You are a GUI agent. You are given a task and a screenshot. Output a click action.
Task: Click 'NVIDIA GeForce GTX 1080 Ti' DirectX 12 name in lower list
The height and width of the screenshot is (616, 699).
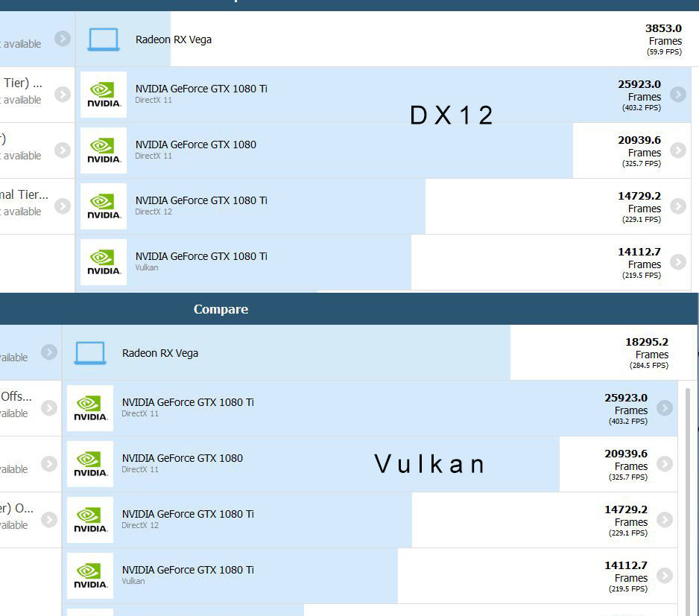pyautogui.click(x=188, y=514)
